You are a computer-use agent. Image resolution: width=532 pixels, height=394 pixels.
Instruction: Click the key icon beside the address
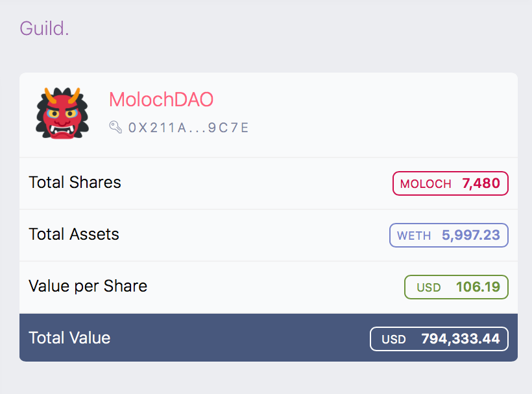[x=115, y=128]
